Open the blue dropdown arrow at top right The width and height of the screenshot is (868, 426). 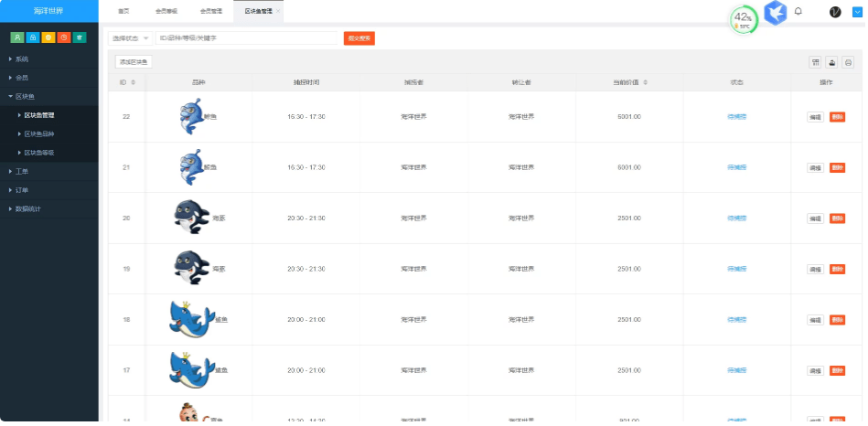point(857,12)
